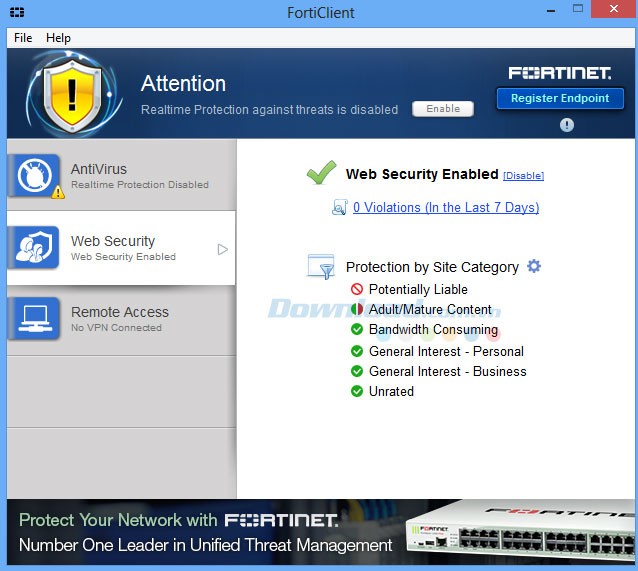This screenshot has width=638, height=571.
Task: Open Protection by Site Category settings gear
Action: [534, 266]
